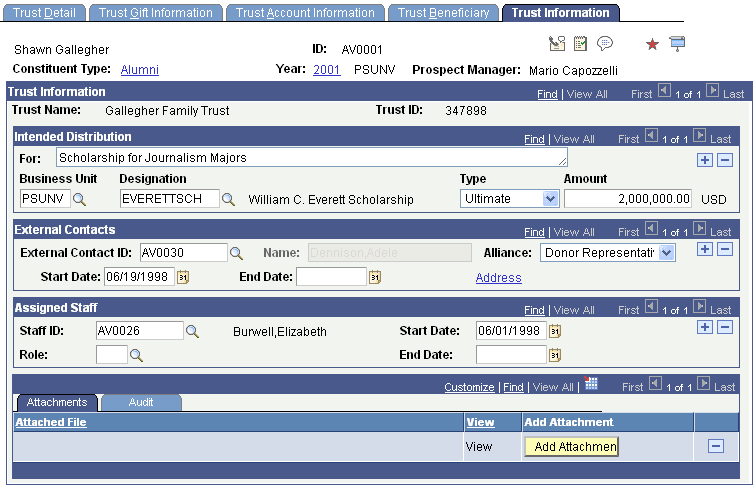Delete the Assigned Staff row
Viewport: 756px width, 490px height.
coord(725,327)
